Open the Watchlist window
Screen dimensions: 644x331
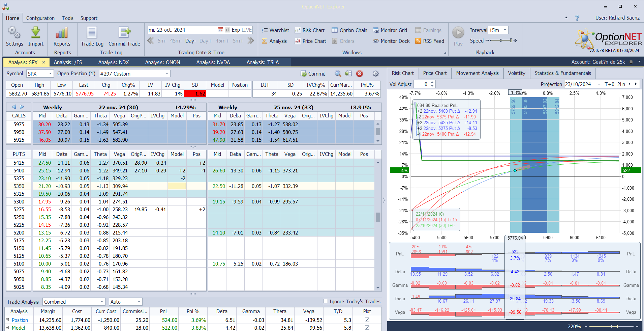coord(275,30)
